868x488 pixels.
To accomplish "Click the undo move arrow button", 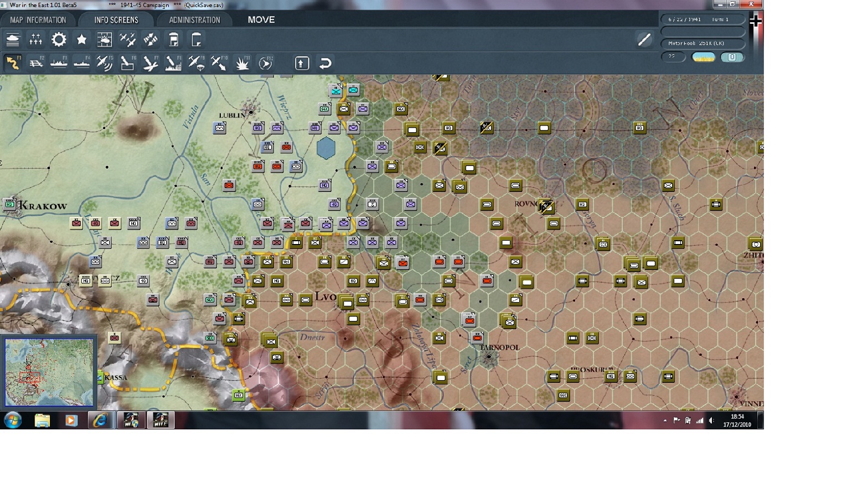I will coord(325,63).
